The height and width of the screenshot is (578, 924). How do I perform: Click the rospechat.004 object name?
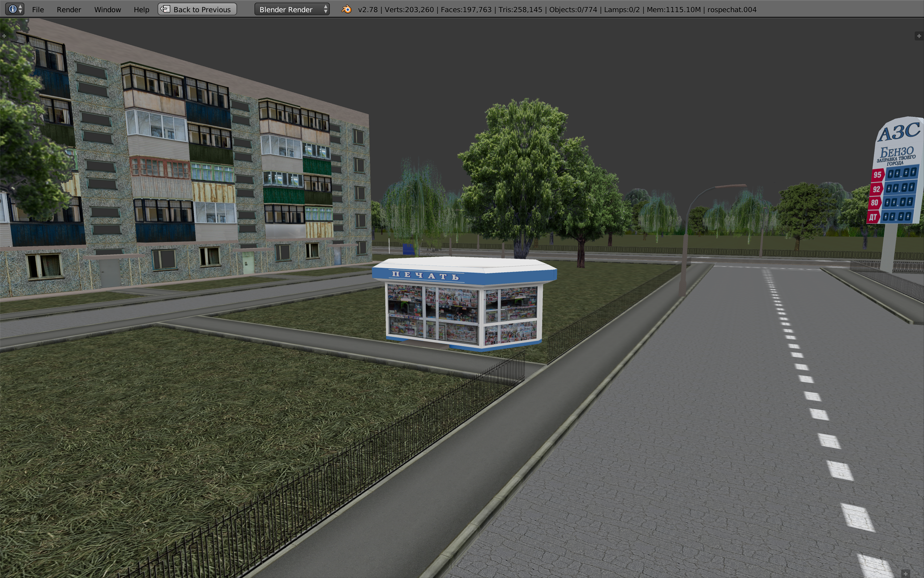732,10
